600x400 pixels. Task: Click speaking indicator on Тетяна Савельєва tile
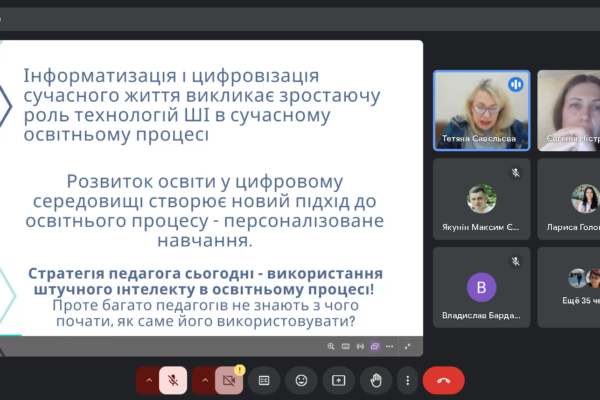point(515,84)
